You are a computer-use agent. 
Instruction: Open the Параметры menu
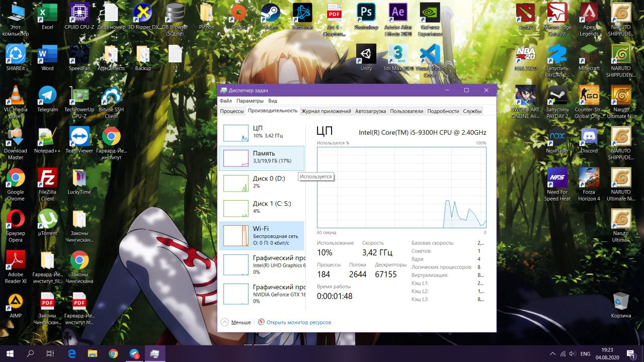(x=250, y=101)
